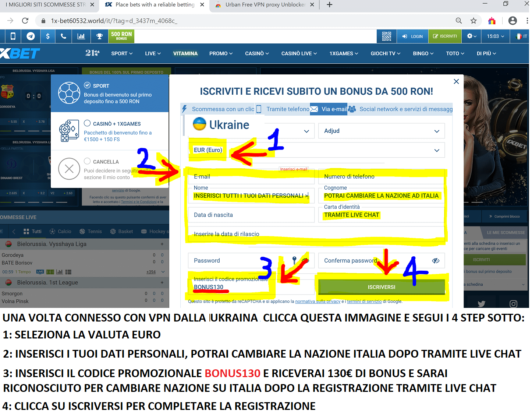Open the EUR (Euro) currency dropdown

click(316, 150)
